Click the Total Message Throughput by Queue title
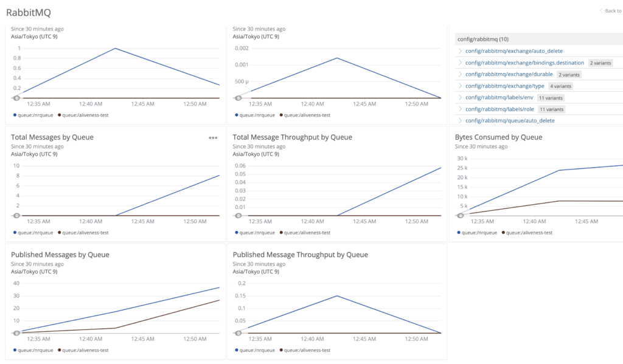Screen dimensions: 623x364 tap(292, 137)
